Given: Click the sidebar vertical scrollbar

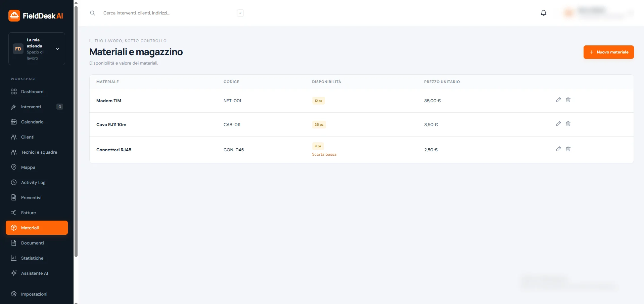Looking at the screenshot, I should click(x=76, y=131).
